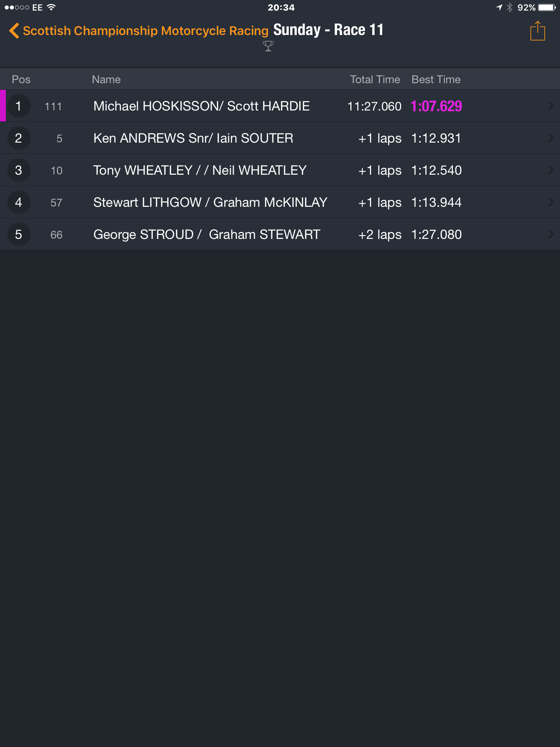Viewport: 560px width, 747px height.
Task: Tap the trophy icon under the title
Action: pos(268,46)
